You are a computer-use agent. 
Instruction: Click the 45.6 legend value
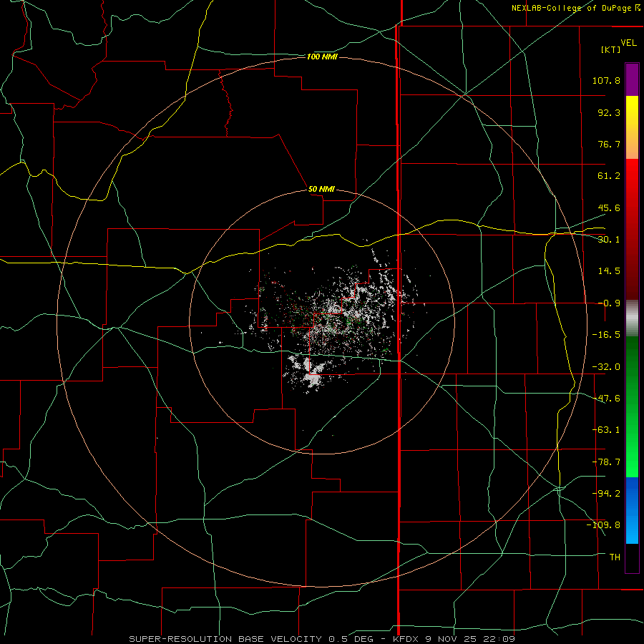(x=609, y=208)
